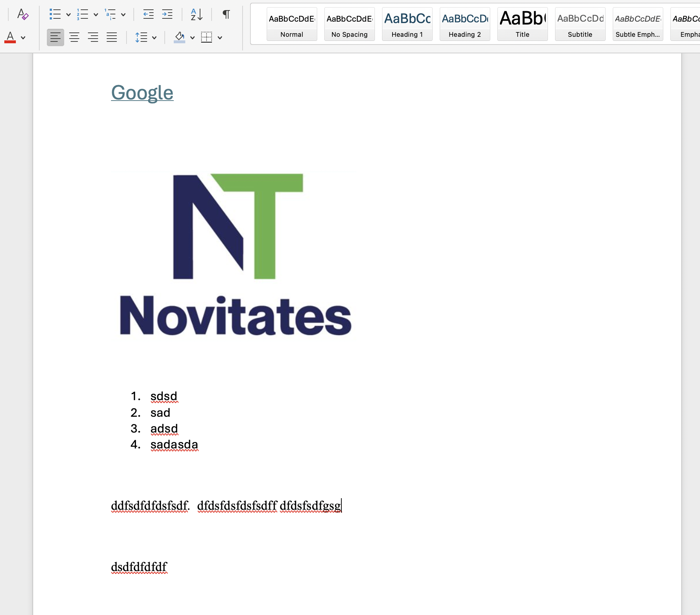Click Decrease Indent icon

tap(148, 14)
